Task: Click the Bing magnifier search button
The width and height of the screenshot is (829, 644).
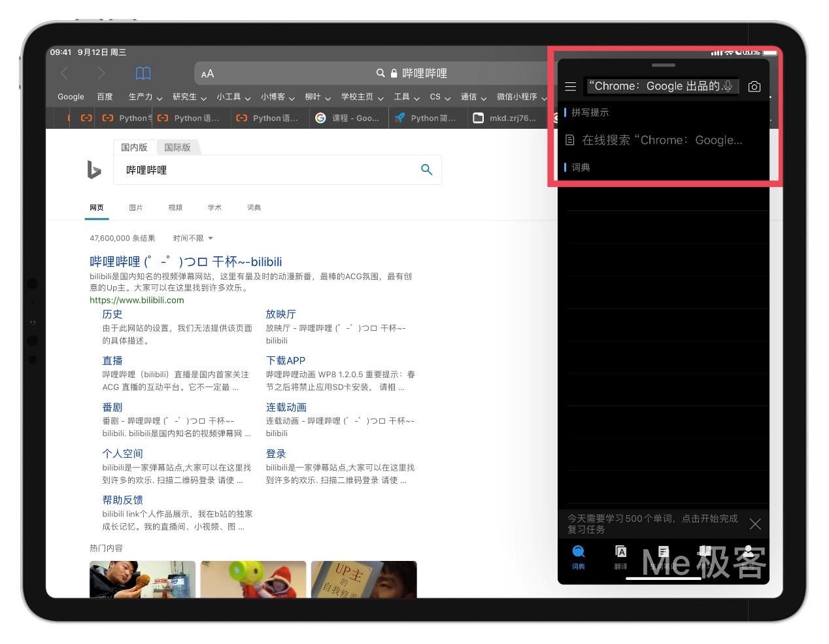Action: tap(426, 170)
